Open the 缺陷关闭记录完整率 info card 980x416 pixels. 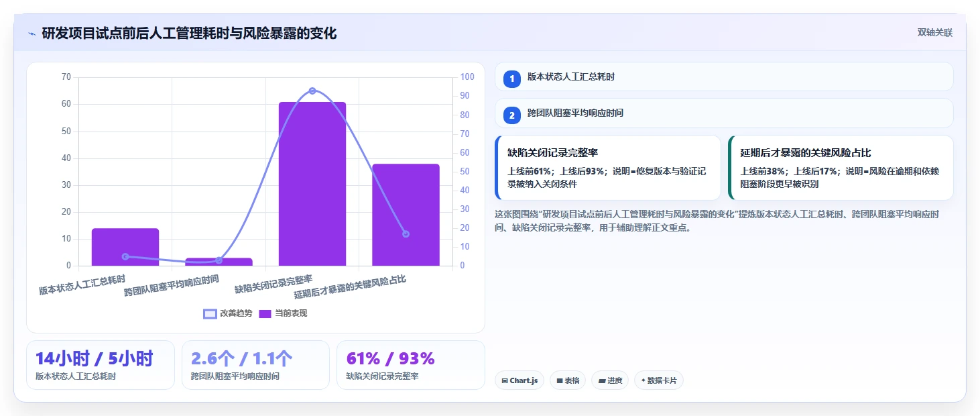point(608,168)
